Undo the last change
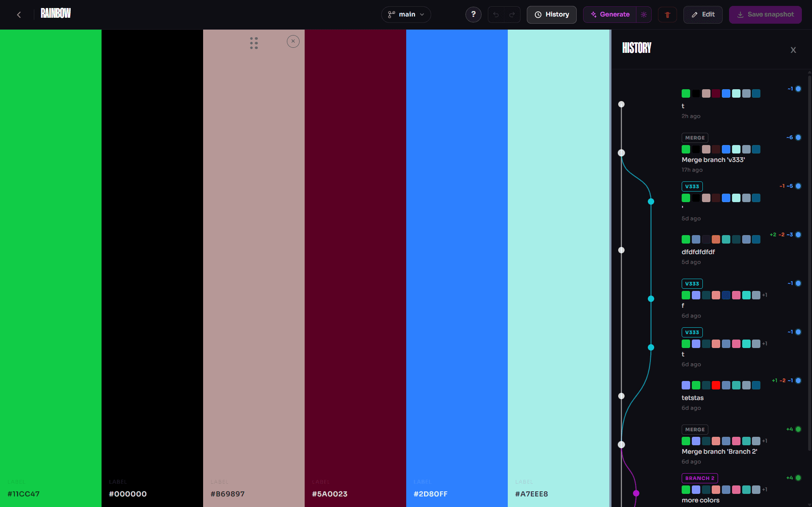The image size is (812, 507). pos(496,15)
